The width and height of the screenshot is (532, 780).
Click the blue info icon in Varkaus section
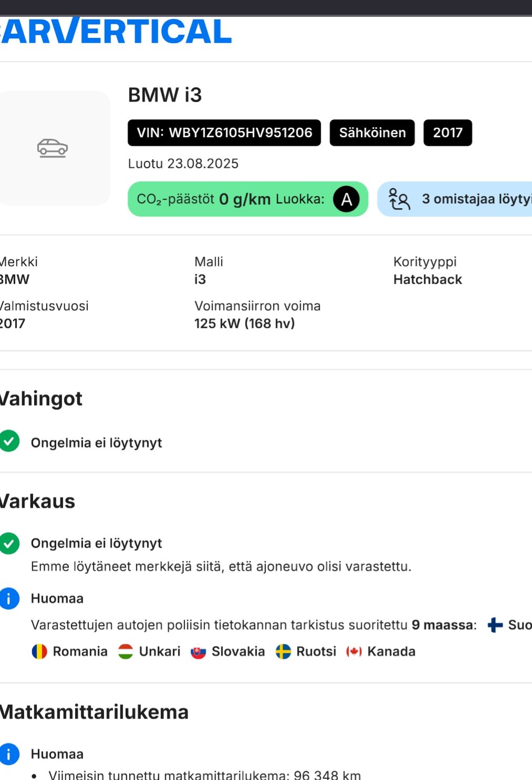(9, 598)
